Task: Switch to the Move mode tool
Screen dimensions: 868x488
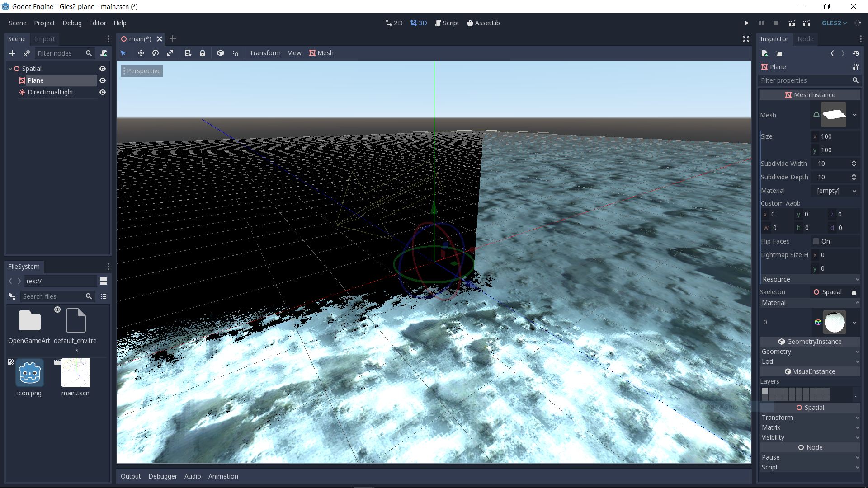Action: (x=141, y=53)
